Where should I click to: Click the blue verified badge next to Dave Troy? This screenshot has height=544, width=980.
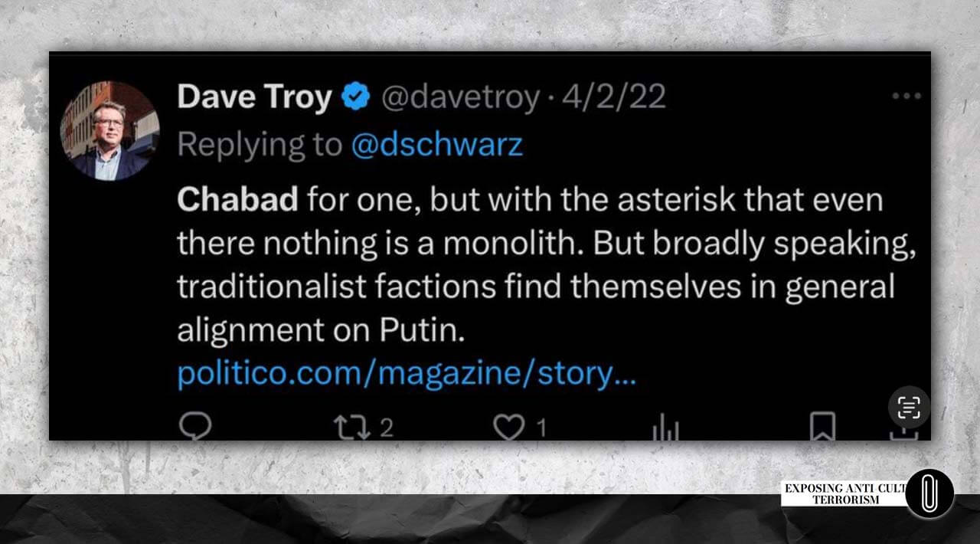pos(355,97)
